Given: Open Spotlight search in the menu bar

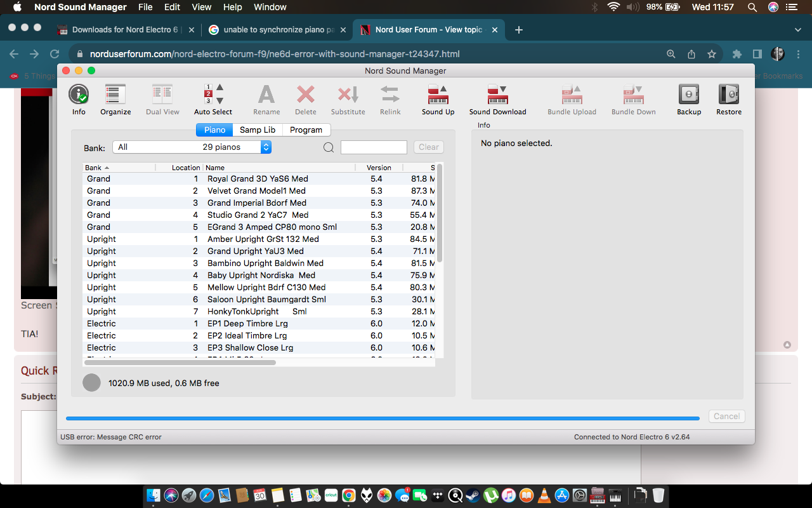Looking at the screenshot, I should click(x=752, y=7).
